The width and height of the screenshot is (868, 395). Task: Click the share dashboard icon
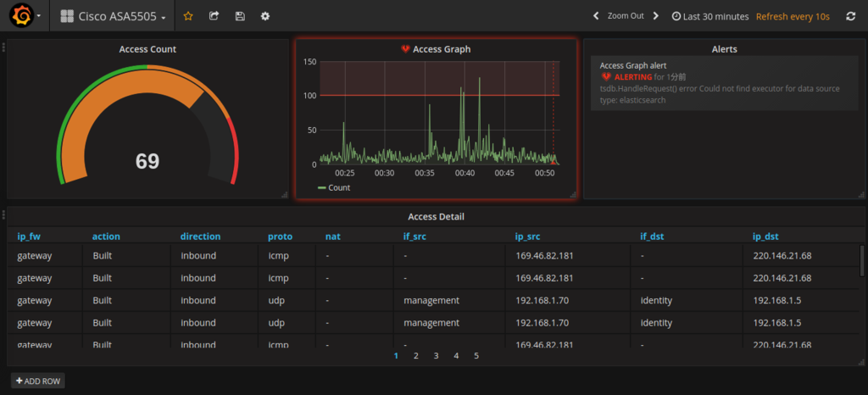click(x=214, y=16)
